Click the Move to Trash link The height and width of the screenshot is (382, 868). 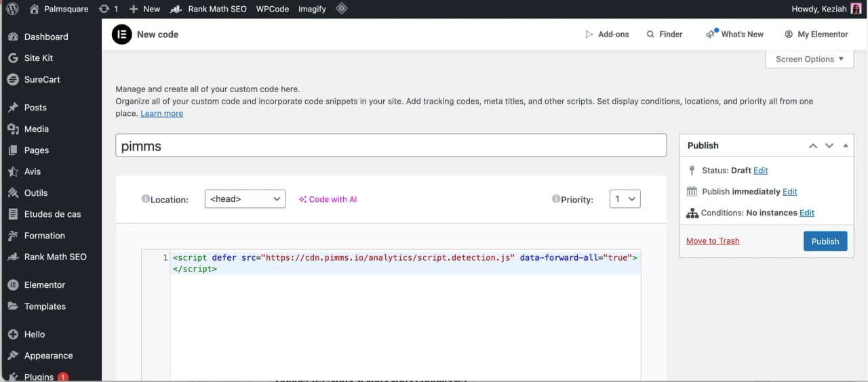pyautogui.click(x=713, y=241)
